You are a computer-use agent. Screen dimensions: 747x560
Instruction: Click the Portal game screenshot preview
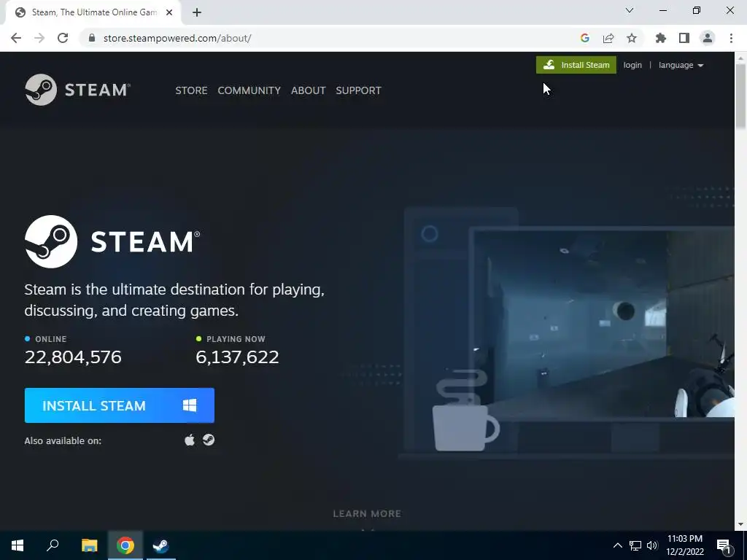coord(603,324)
